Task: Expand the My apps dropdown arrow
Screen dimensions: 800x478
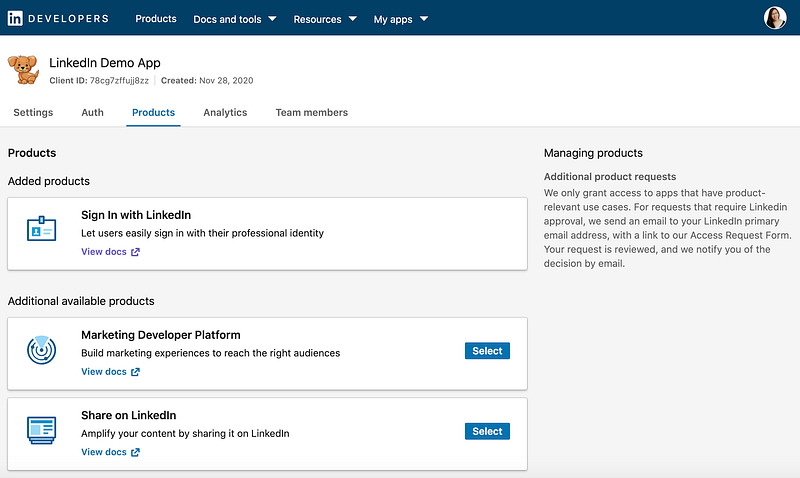Action: click(x=423, y=19)
